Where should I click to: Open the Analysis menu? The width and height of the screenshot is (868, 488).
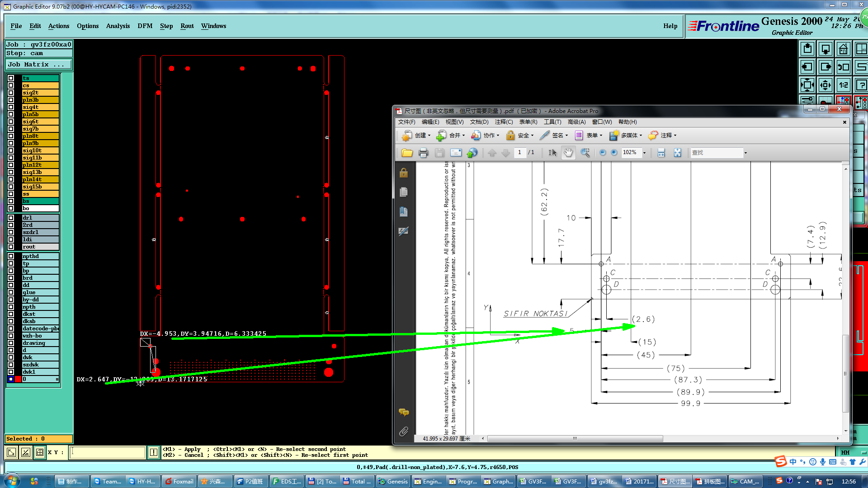[118, 26]
